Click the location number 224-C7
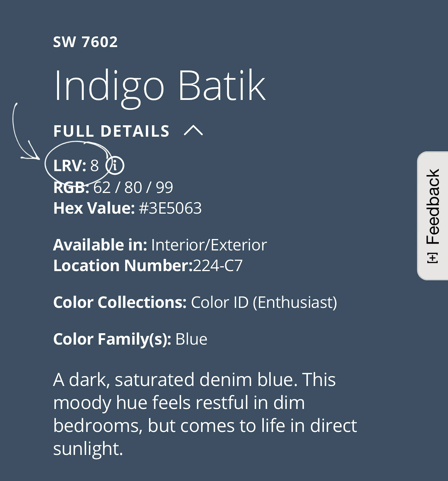Screen dimensions: 448x481 click(x=218, y=265)
